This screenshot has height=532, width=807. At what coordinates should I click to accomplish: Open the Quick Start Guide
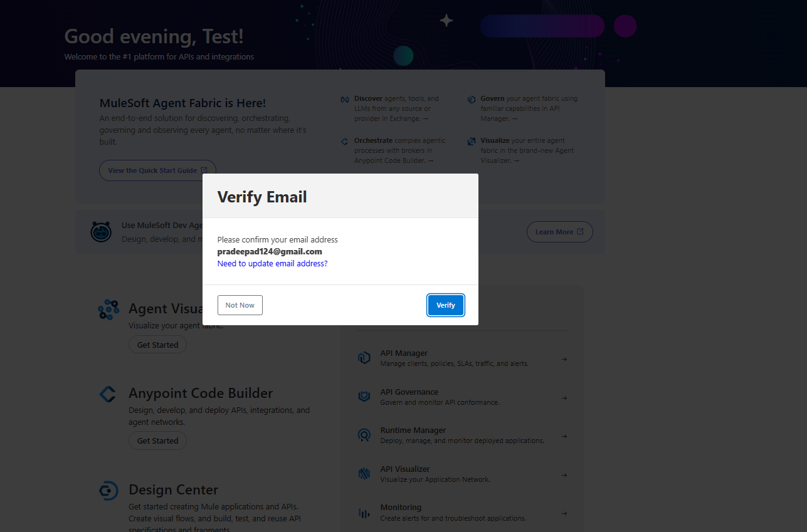point(157,170)
